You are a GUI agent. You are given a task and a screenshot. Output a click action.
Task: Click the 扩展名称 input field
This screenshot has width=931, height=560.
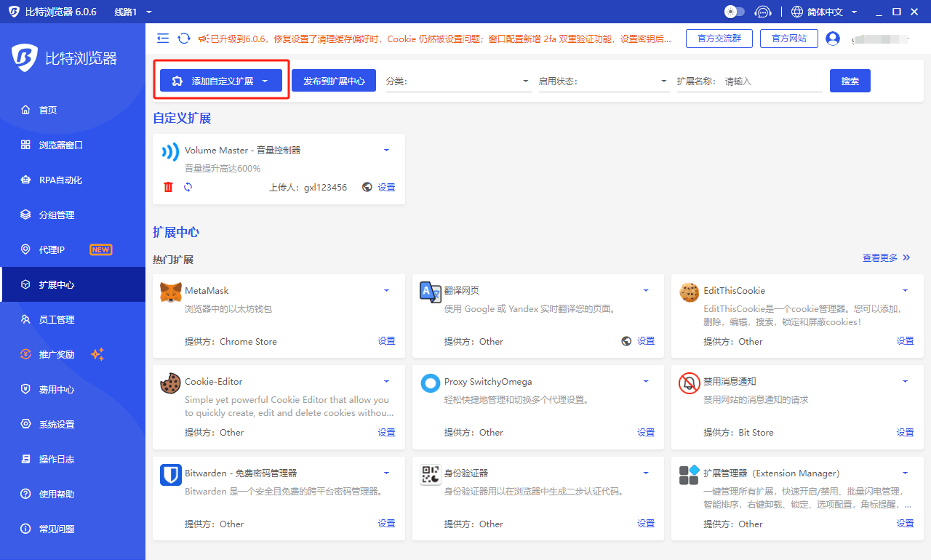click(x=772, y=81)
